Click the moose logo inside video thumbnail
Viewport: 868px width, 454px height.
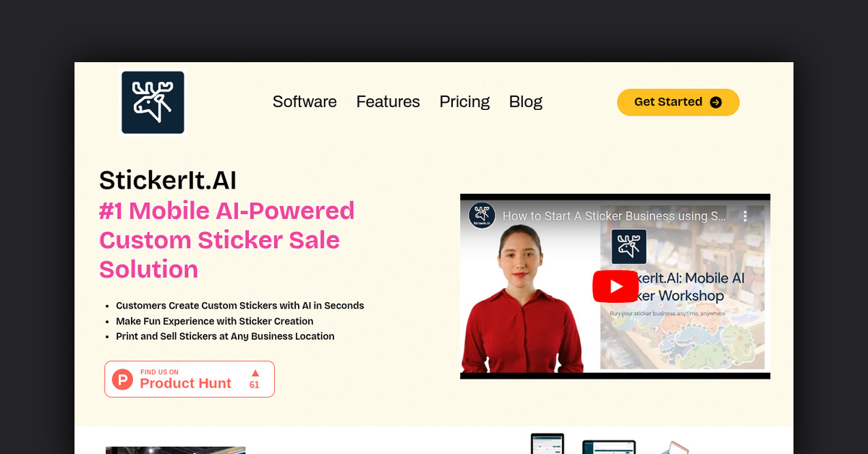click(629, 247)
